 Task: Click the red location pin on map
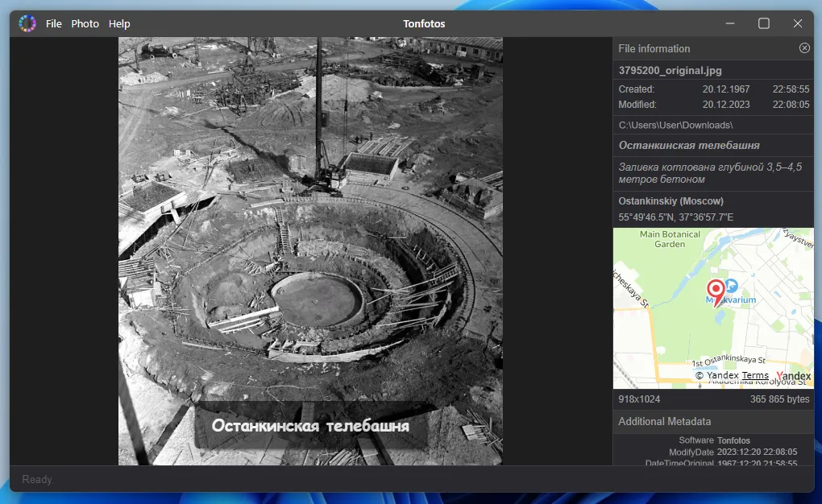(715, 290)
